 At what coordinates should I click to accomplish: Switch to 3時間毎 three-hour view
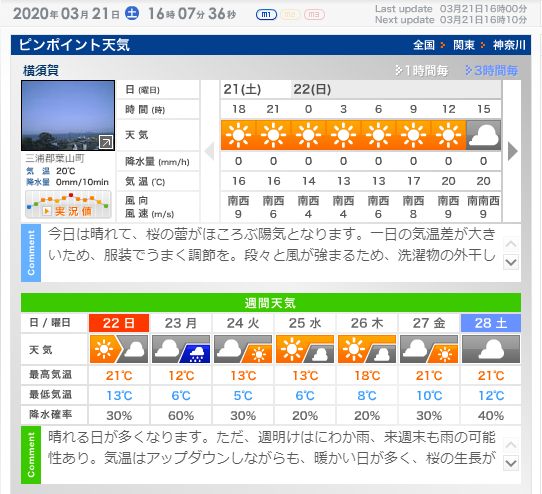pos(492,71)
